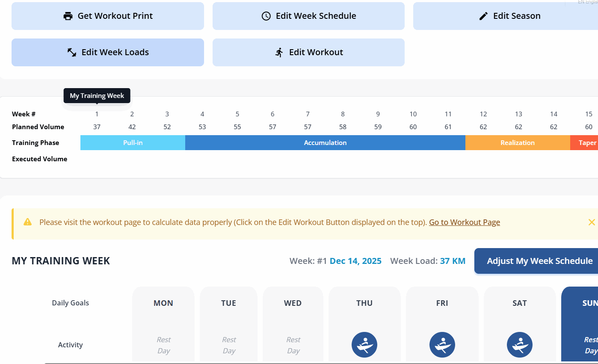Select Saturday's rowing activity icon

coord(519,345)
